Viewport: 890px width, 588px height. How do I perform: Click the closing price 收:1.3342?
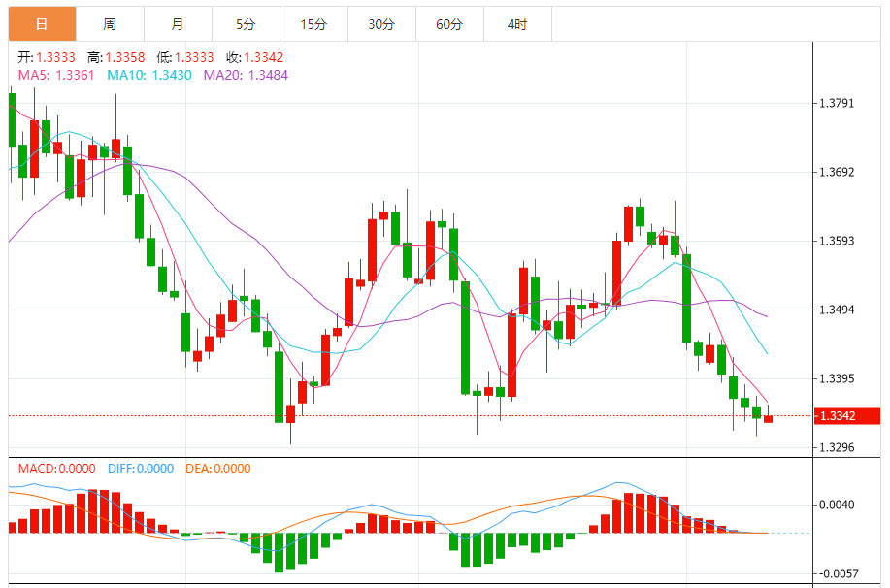(255, 57)
